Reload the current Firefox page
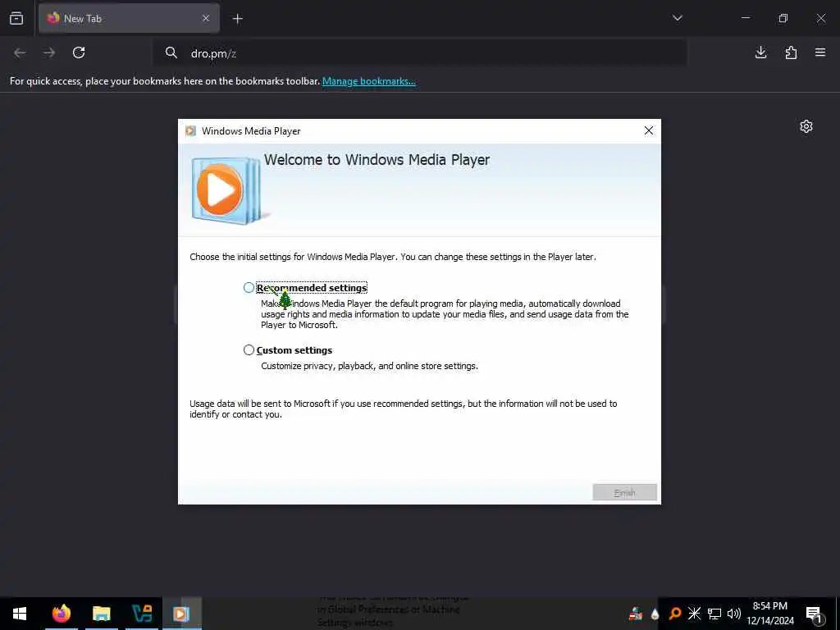 point(79,52)
